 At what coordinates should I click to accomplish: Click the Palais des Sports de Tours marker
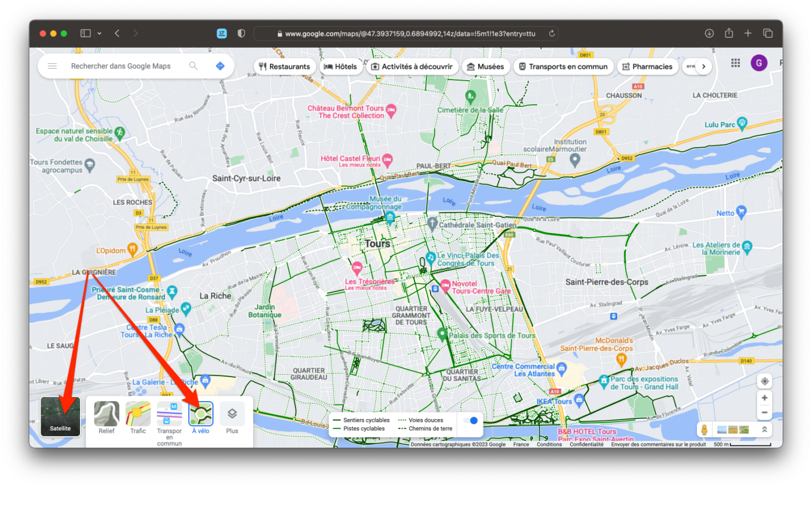point(442,334)
